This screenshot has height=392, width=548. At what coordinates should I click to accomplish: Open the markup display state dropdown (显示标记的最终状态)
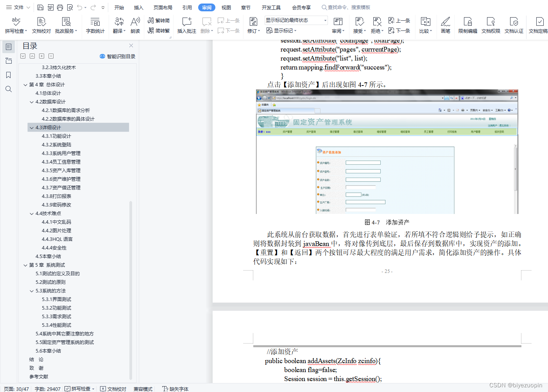296,20
